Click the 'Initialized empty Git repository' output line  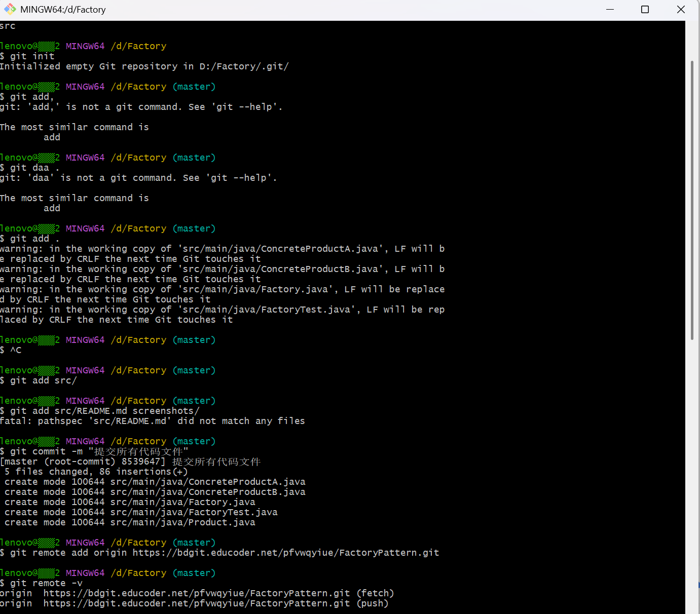(x=144, y=66)
